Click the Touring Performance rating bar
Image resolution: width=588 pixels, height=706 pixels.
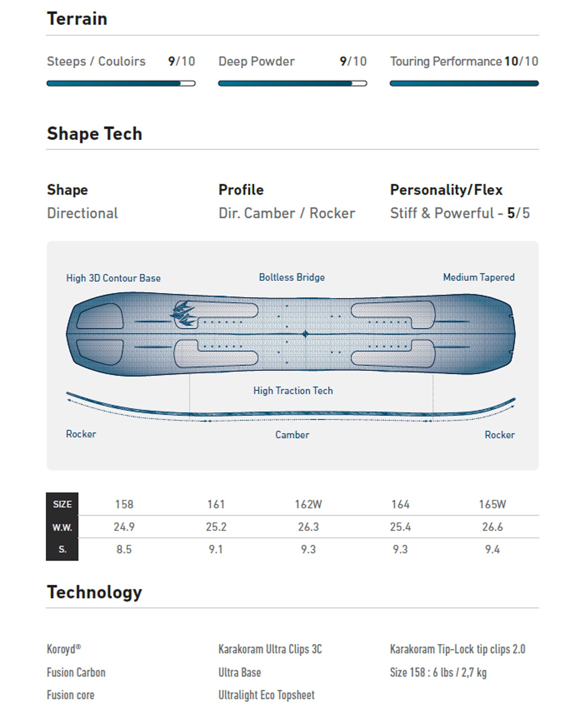tap(464, 83)
